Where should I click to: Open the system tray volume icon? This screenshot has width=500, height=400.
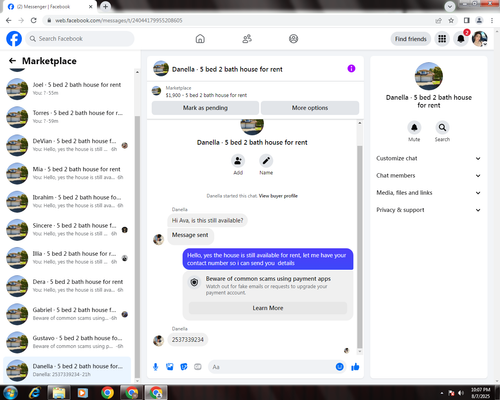coord(461,393)
